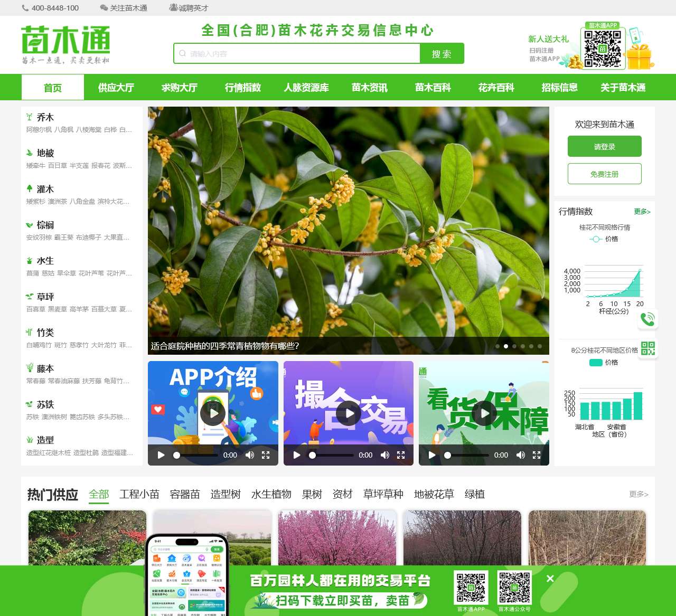
Task: Click the floating phone contact icon
Action: [x=649, y=319]
